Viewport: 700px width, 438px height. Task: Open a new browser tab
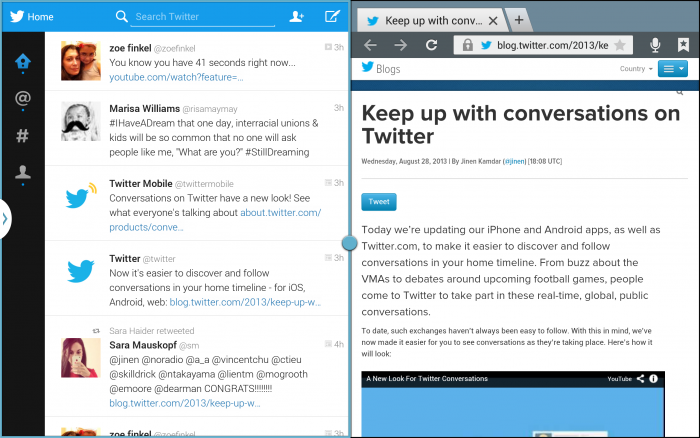(519, 20)
